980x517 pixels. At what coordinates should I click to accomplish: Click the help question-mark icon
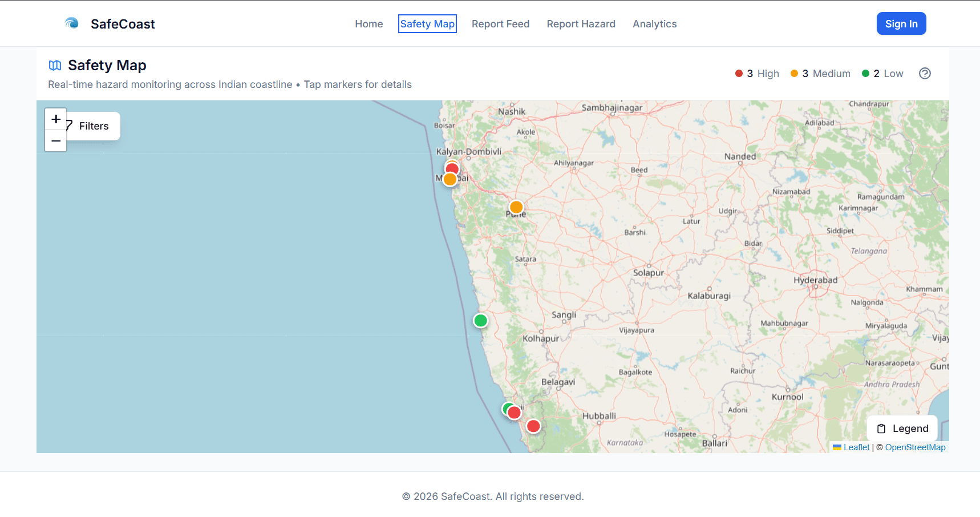[x=925, y=73]
